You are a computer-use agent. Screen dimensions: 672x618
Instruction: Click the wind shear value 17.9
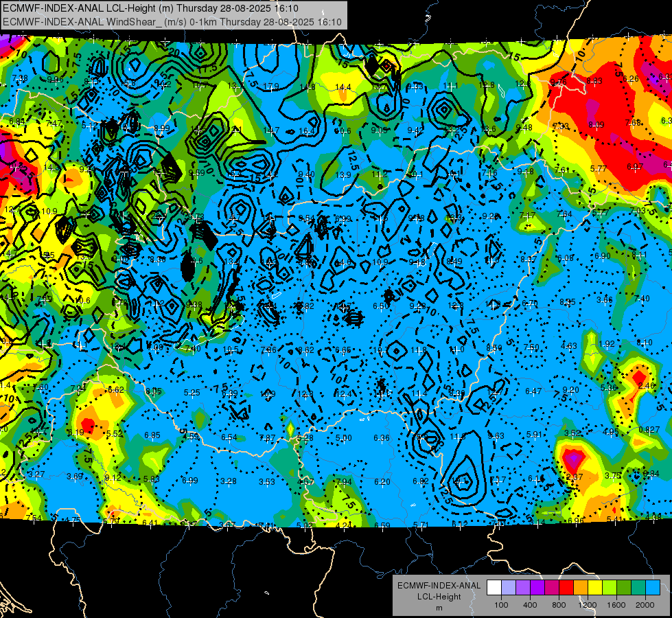271,87
